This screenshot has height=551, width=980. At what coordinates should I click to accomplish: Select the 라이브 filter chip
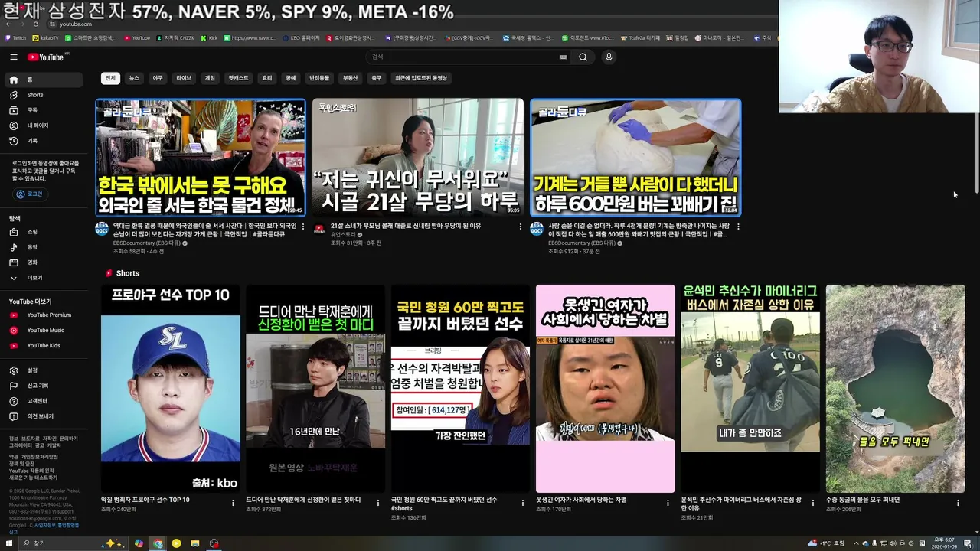click(x=184, y=78)
